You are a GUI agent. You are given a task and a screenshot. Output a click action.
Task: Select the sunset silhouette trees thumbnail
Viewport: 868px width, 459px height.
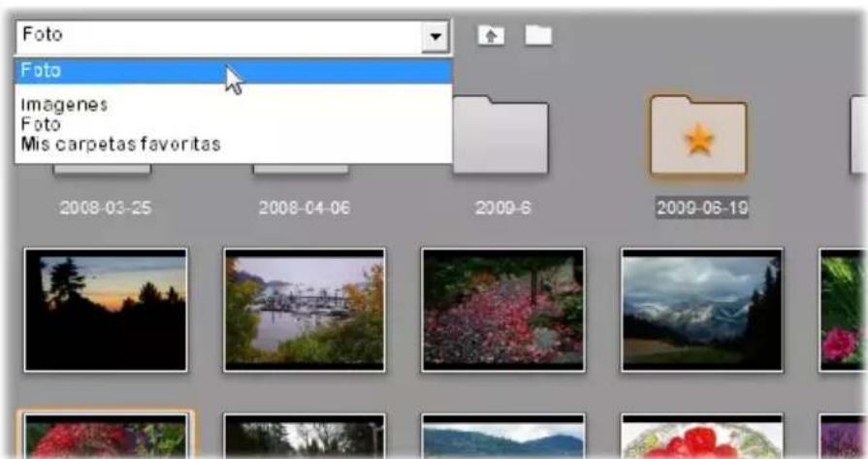(x=106, y=311)
